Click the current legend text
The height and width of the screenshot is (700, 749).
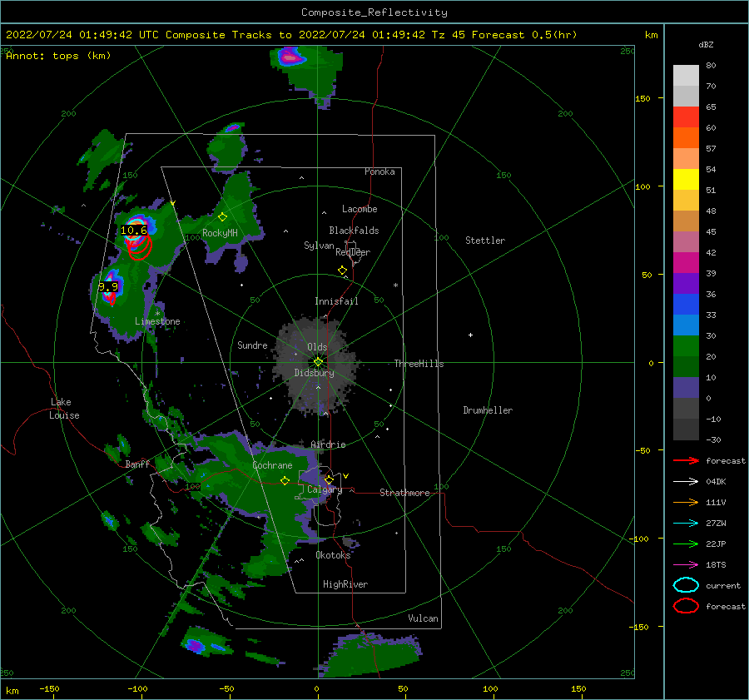[723, 585]
